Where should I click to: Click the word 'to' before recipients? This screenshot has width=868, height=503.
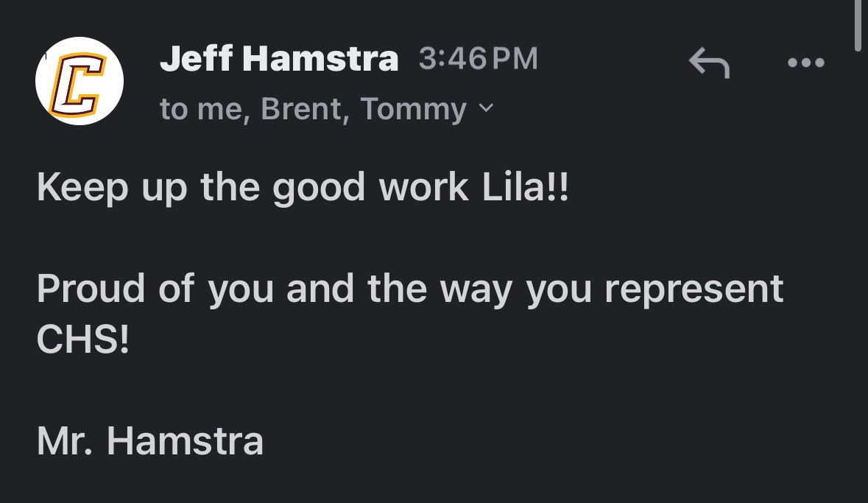click(174, 109)
